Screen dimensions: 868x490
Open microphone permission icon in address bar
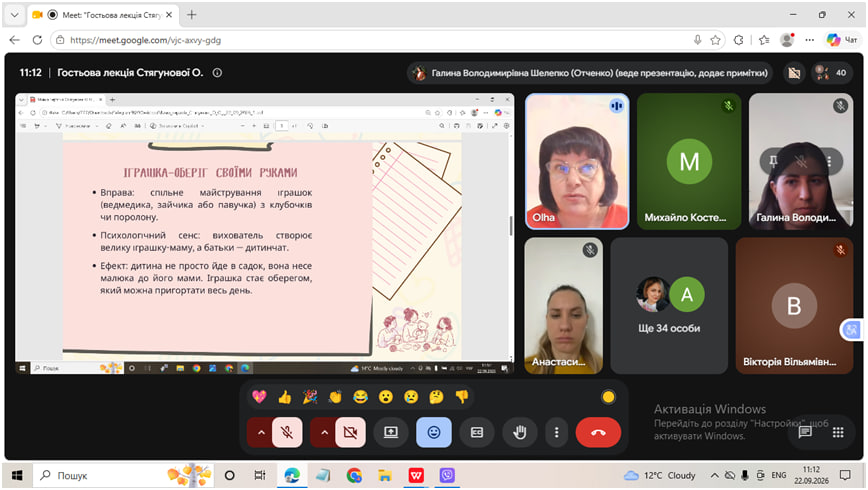698,40
